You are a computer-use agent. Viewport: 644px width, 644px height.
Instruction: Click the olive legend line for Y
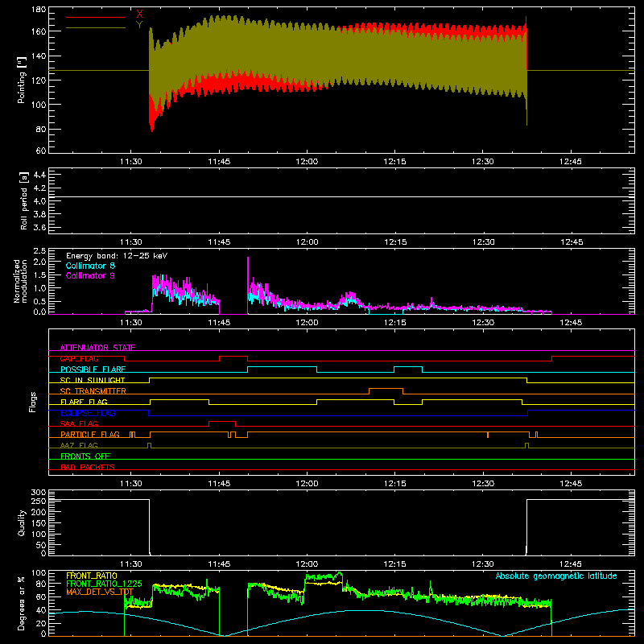point(96,28)
